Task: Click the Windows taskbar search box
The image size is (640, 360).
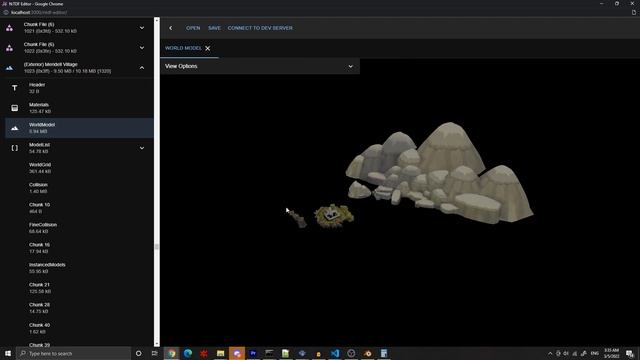Action: pyautogui.click(x=74, y=353)
